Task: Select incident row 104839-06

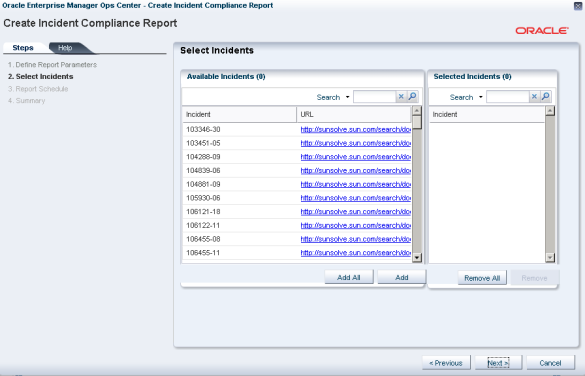Action: (x=297, y=170)
